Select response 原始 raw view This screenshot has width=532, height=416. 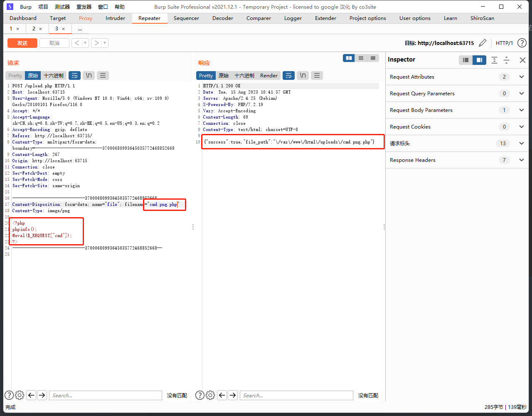(224, 75)
